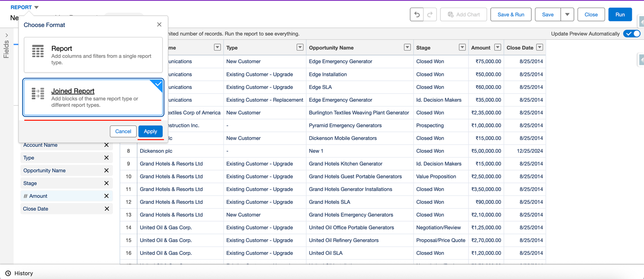Click the Redo arrow icon
Viewport: 644px width, 279px height.
point(430,14)
